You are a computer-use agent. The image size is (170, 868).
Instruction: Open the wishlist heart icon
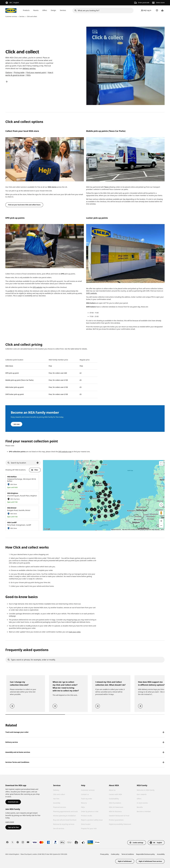click(157, 10)
